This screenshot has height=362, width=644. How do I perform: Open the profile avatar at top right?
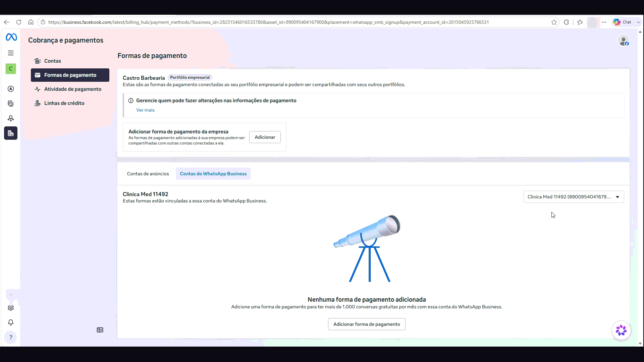pos(624,41)
